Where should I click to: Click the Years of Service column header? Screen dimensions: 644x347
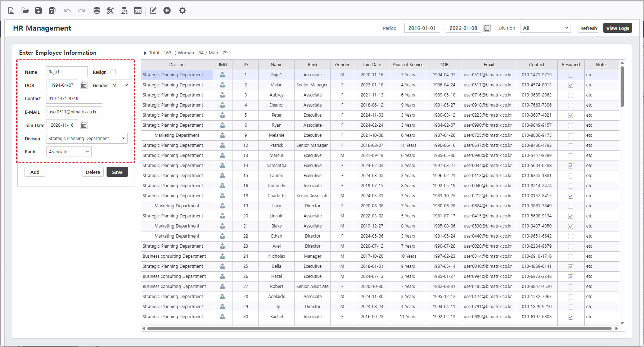[x=408, y=65]
